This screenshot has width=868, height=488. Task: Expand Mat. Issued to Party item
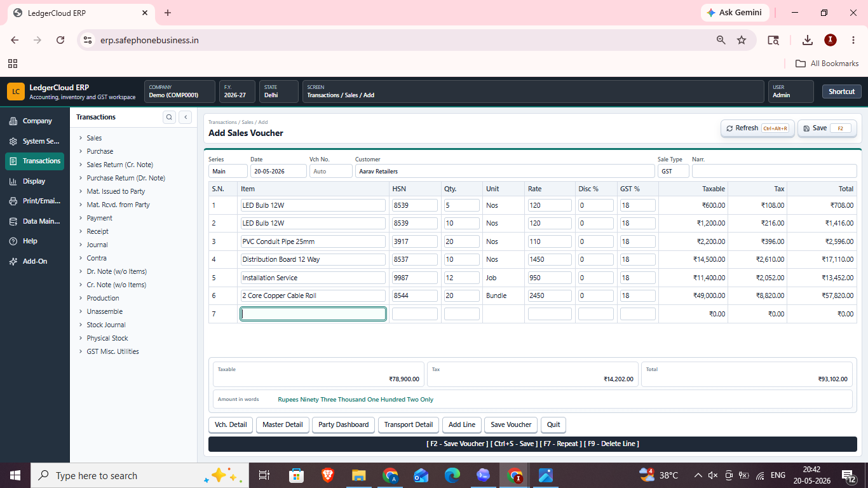coord(81,191)
